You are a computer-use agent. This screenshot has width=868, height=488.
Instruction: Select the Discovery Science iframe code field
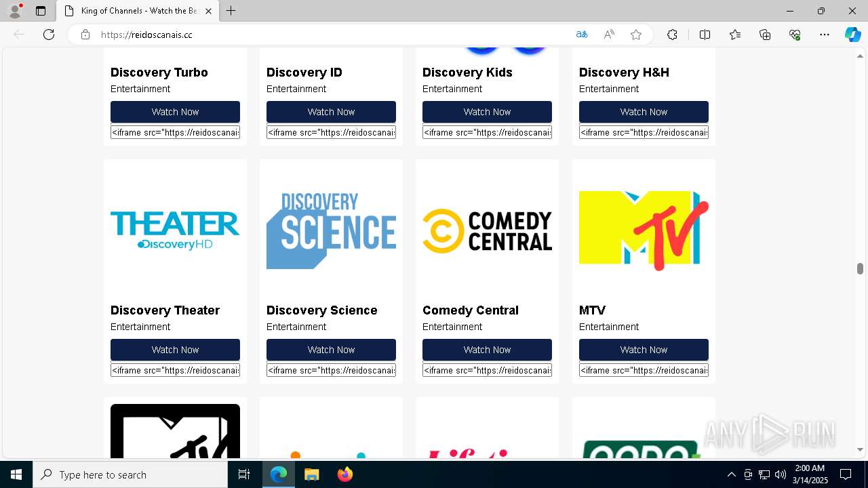331,370
